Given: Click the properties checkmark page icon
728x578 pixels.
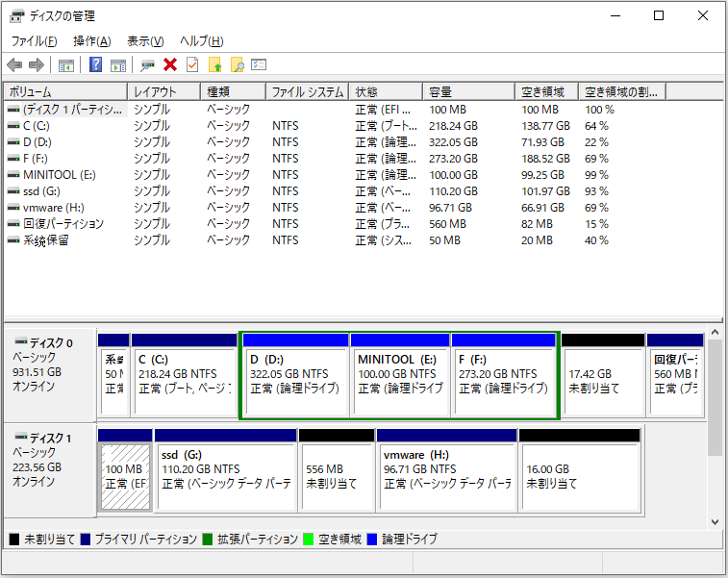Looking at the screenshot, I should [x=192, y=65].
